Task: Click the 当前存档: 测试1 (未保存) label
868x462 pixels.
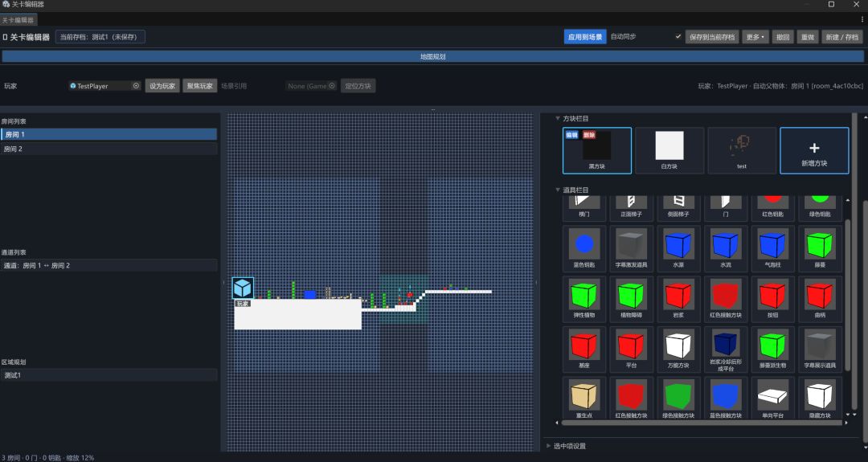Action: click(100, 37)
